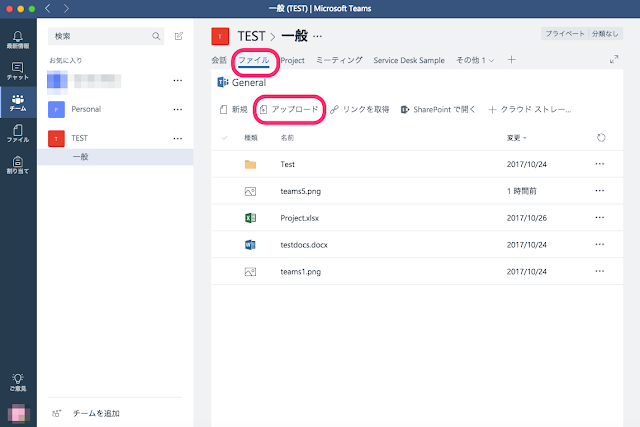The width and height of the screenshot is (640, 427).
Task: Click the アップロード button
Action: (x=289, y=109)
